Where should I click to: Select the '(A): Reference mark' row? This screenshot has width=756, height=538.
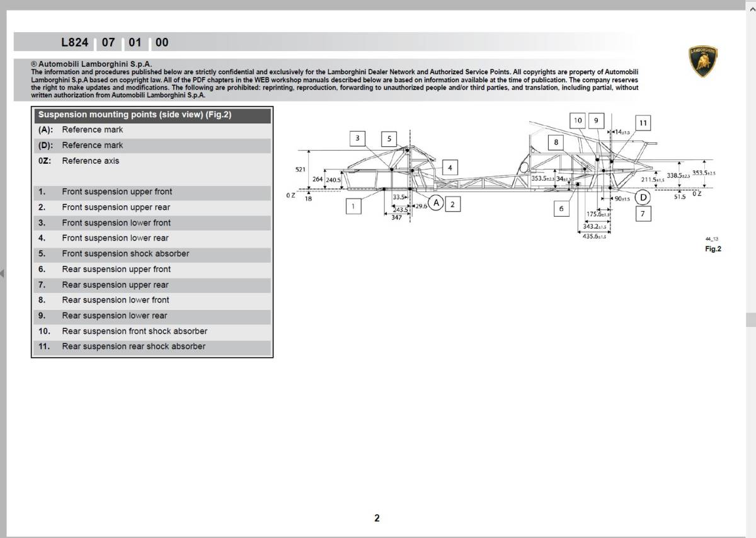(x=152, y=130)
